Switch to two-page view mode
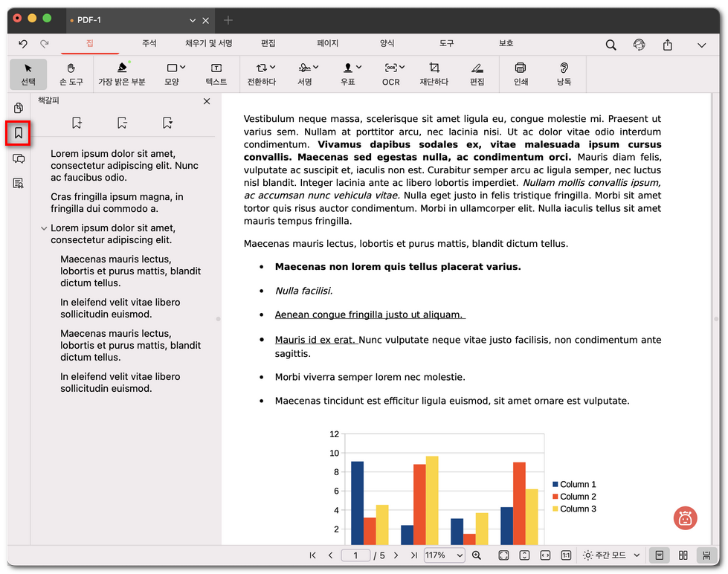 (x=683, y=555)
